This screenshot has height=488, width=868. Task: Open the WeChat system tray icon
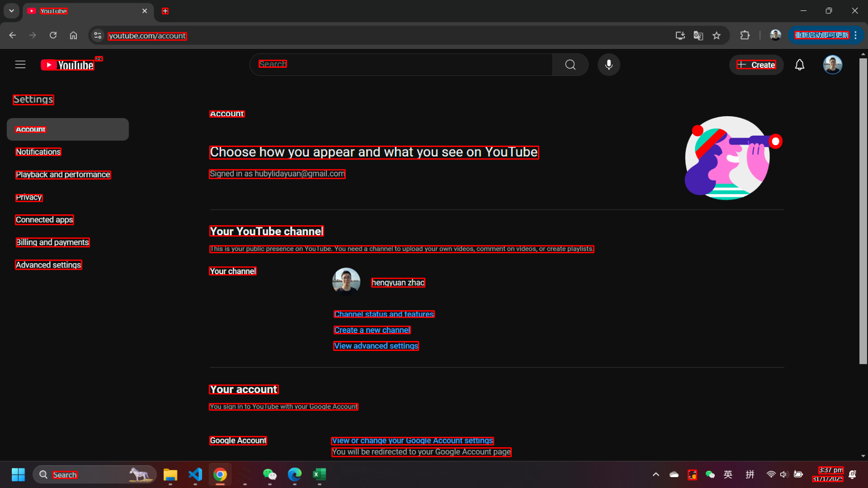click(x=710, y=474)
